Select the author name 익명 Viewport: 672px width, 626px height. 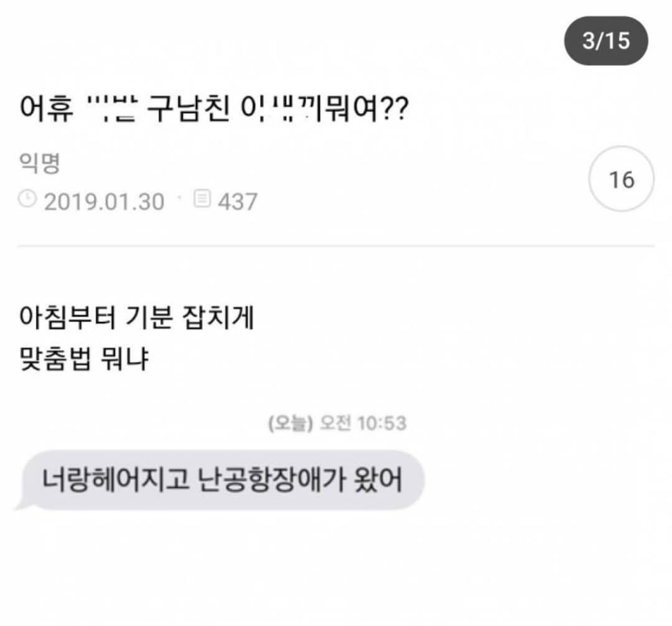(x=39, y=163)
